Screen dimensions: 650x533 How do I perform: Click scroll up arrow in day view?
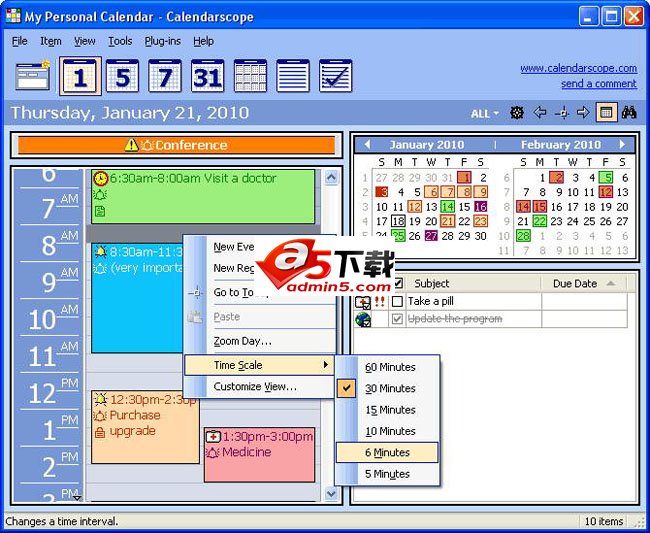pyautogui.click(x=331, y=177)
